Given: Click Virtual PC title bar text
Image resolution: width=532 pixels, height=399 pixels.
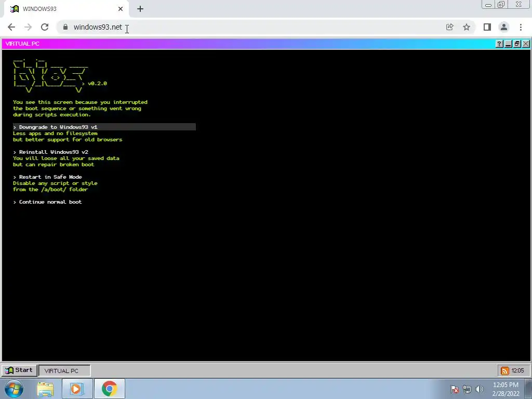Looking at the screenshot, I should pyautogui.click(x=22, y=44).
